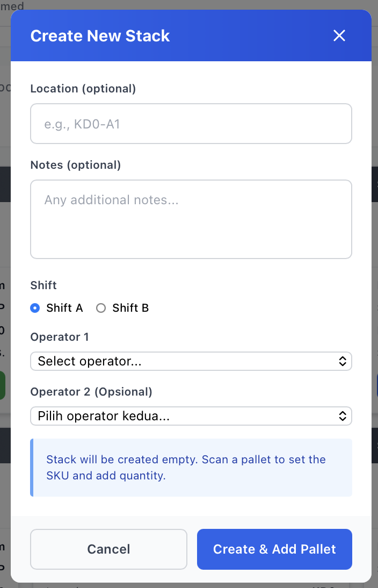Click the Cancel button
The height and width of the screenshot is (588, 378).
tap(108, 549)
